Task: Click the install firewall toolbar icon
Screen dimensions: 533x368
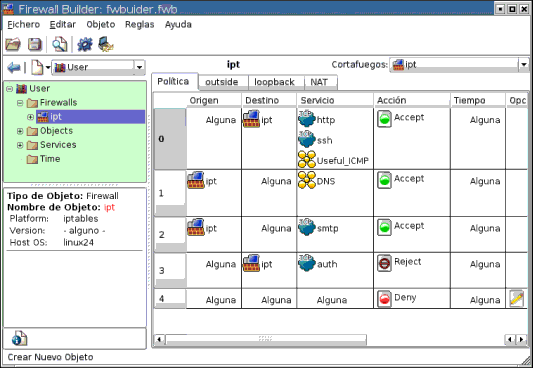Action: pyautogui.click(x=106, y=45)
